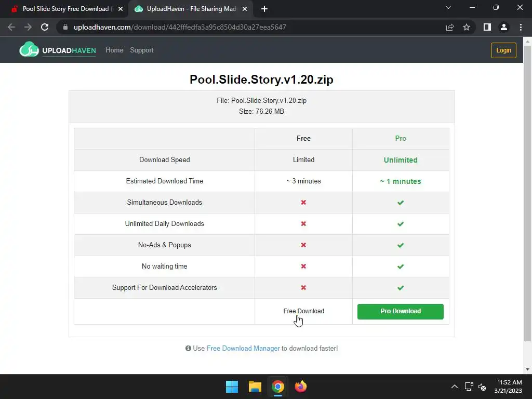532x399 pixels.
Task: Open network status in system tray
Action: click(x=469, y=387)
